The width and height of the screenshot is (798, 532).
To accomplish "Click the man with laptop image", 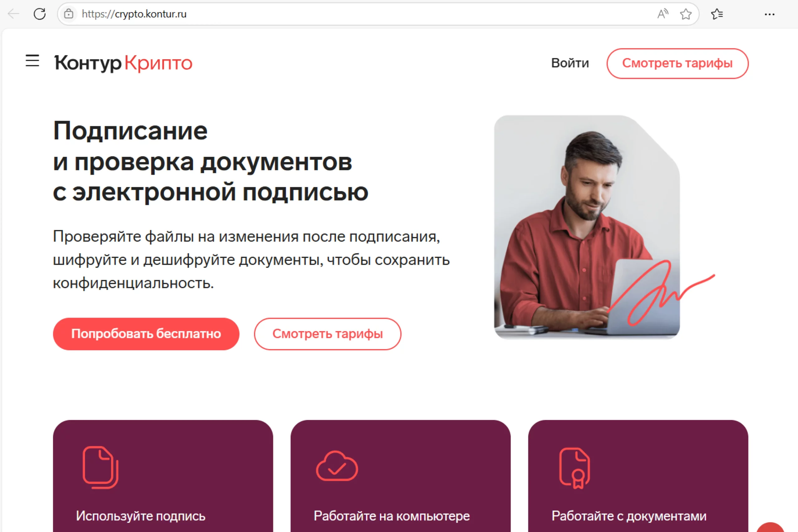I will [x=587, y=227].
